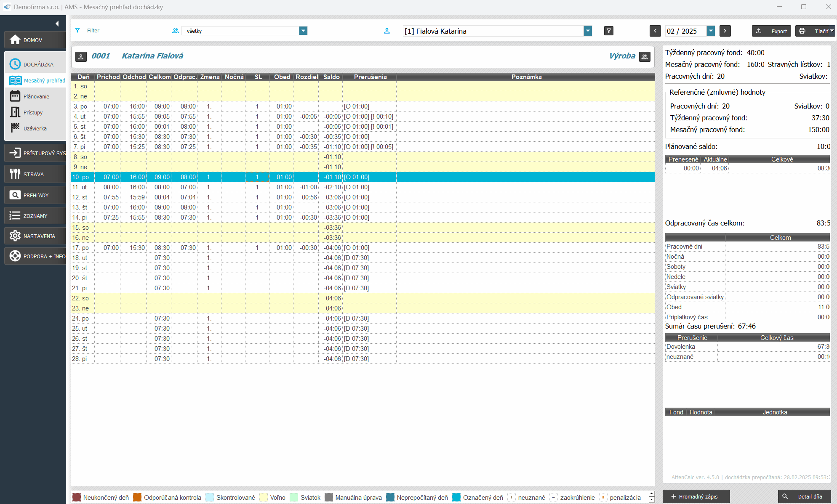Click the department group icon beside Výroba
The height and width of the screenshot is (504, 837).
(x=644, y=56)
